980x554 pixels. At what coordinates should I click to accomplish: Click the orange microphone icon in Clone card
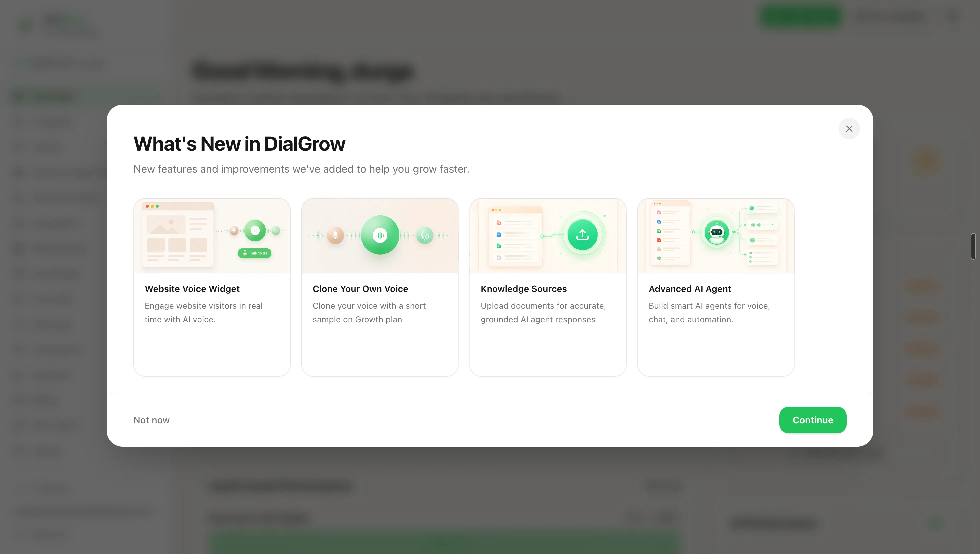pyautogui.click(x=335, y=235)
